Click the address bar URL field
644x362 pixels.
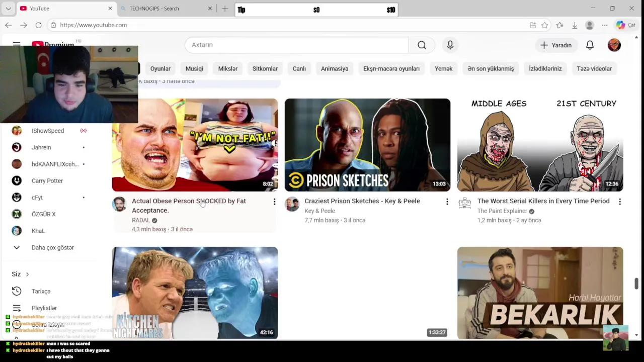(x=287, y=25)
